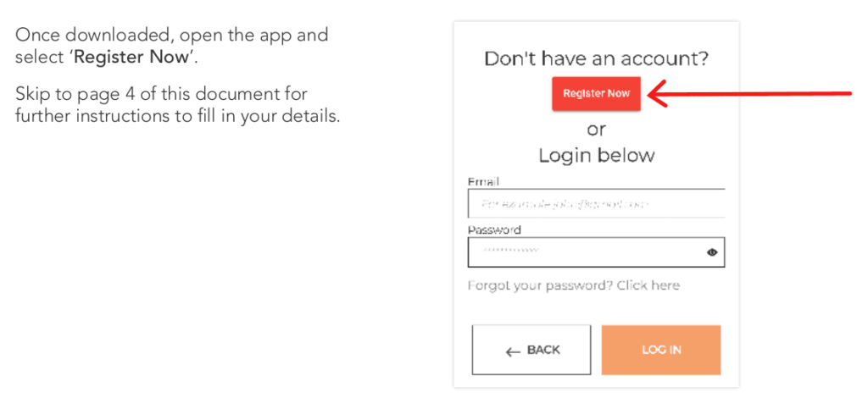Click the back arrow icon
The height and width of the screenshot is (409, 868).
point(513,351)
